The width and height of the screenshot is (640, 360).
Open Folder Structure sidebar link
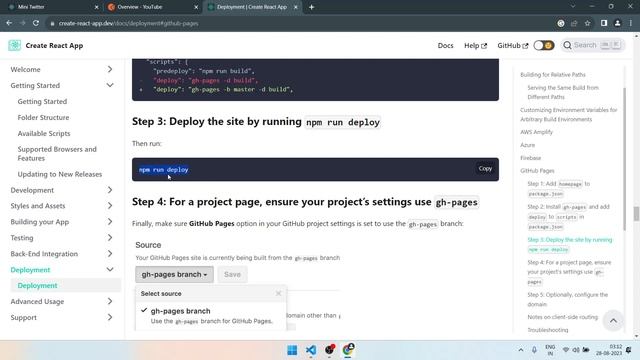43,118
